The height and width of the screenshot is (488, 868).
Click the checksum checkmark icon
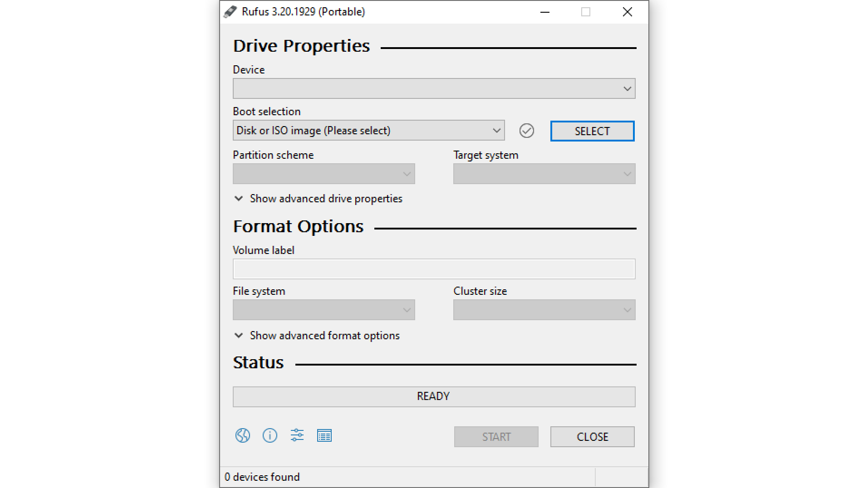tap(526, 131)
